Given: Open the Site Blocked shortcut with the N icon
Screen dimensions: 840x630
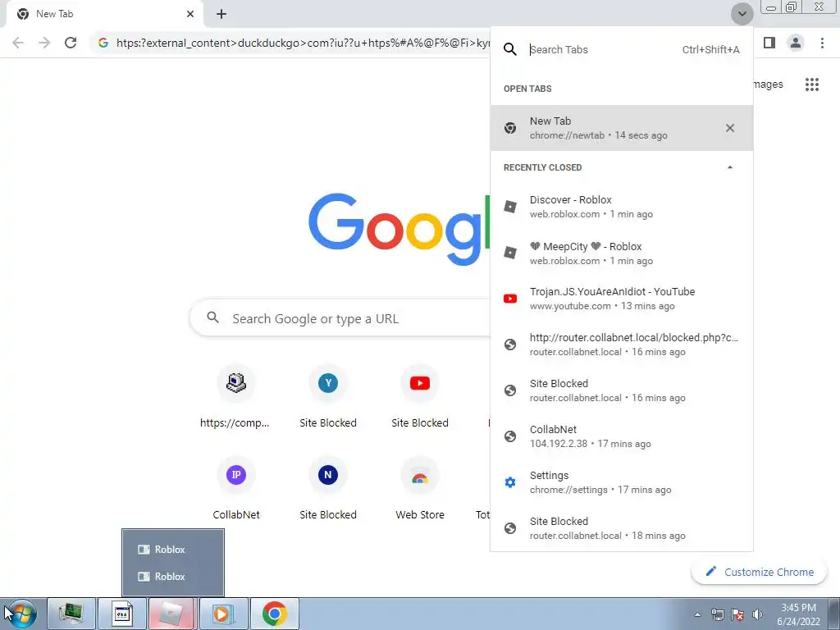Looking at the screenshot, I should [328, 489].
